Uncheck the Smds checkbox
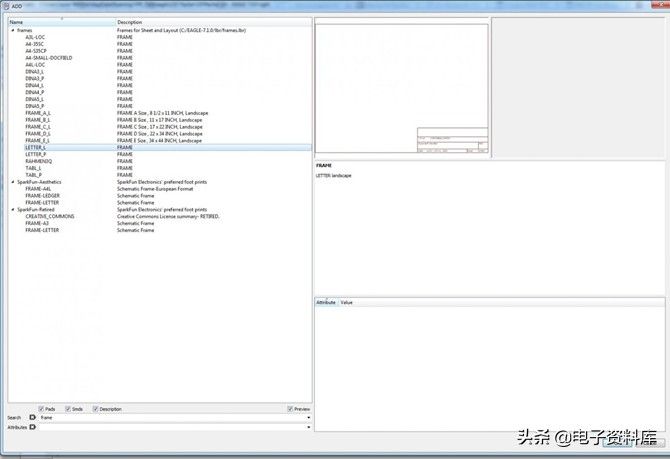This screenshot has width=670, height=459. 68,409
